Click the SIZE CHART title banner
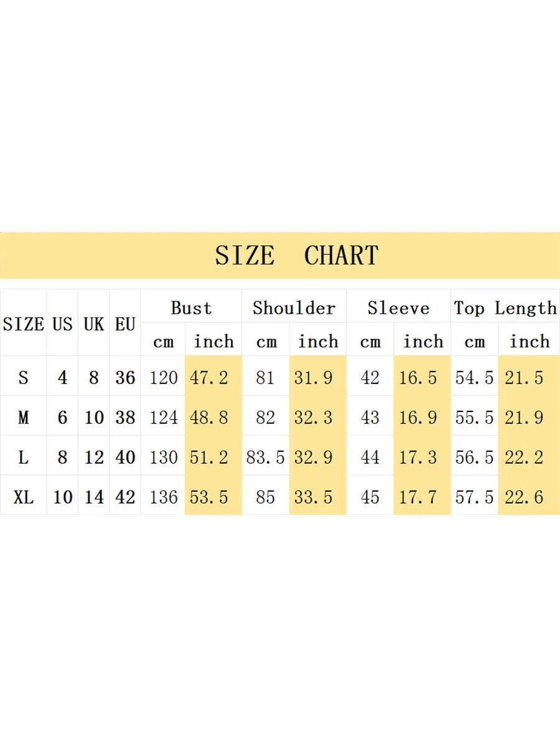560x747 pixels. click(x=296, y=255)
